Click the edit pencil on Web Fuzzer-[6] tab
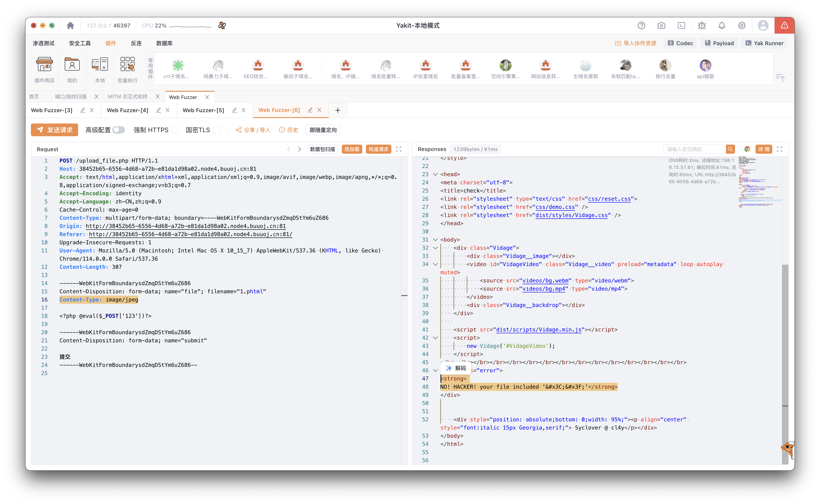This screenshot has height=504, width=820. [x=310, y=110]
